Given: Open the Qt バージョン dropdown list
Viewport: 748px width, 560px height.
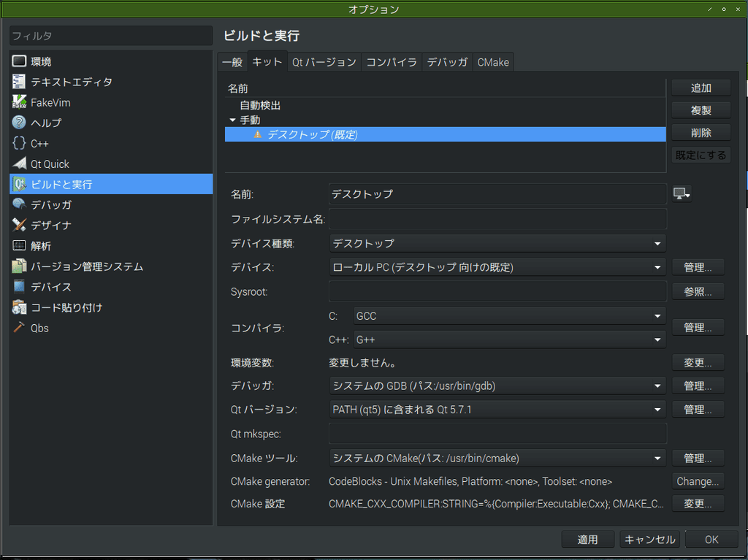Looking at the screenshot, I should pyautogui.click(x=497, y=410).
